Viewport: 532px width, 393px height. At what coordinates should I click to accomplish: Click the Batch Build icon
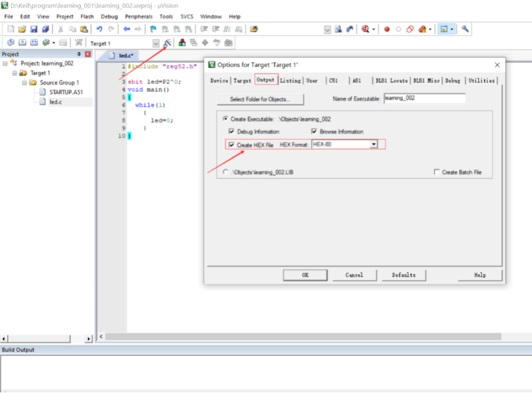pyautogui.click(x=46, y=42)
